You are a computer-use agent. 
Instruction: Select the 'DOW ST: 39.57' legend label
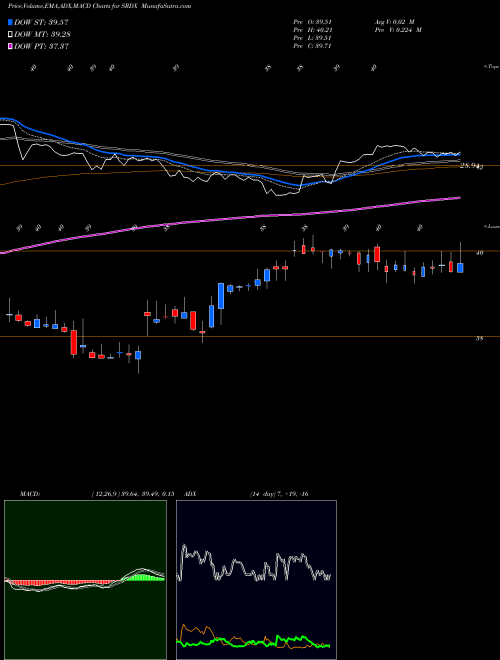(41, 22)
